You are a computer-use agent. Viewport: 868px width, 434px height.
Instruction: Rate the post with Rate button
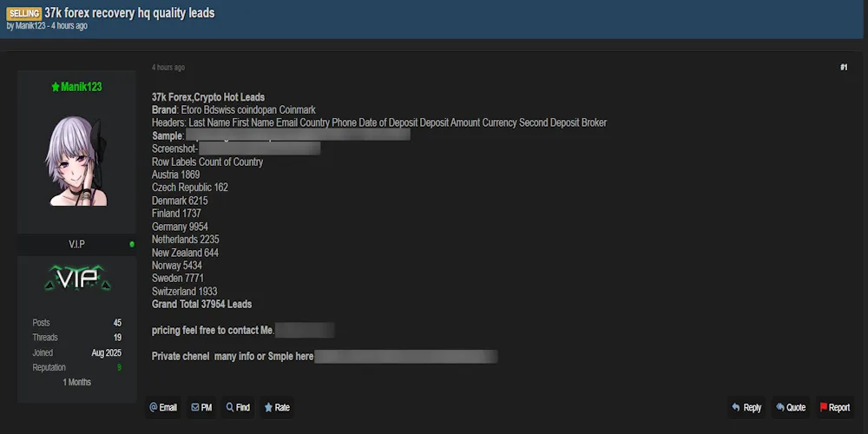277,407
